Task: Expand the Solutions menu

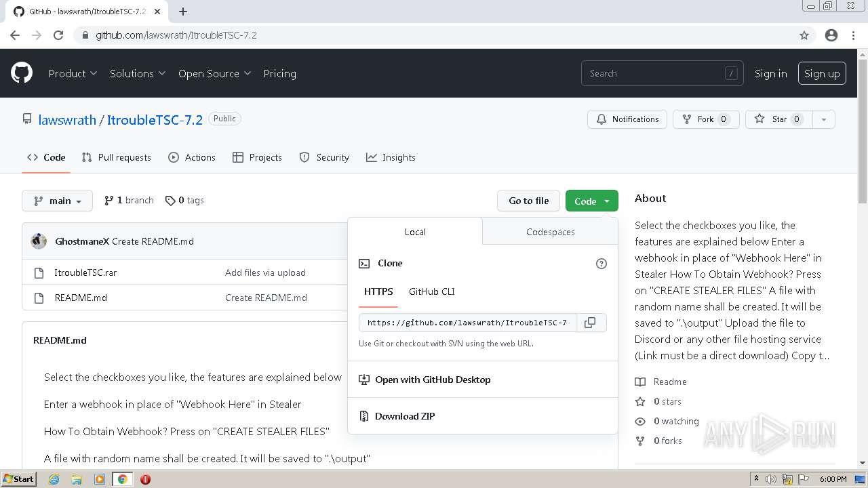Action: [138, 73]
